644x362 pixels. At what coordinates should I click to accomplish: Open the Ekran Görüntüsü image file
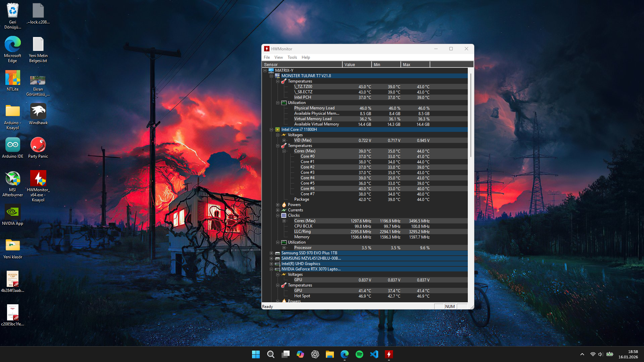pos(38,86)
